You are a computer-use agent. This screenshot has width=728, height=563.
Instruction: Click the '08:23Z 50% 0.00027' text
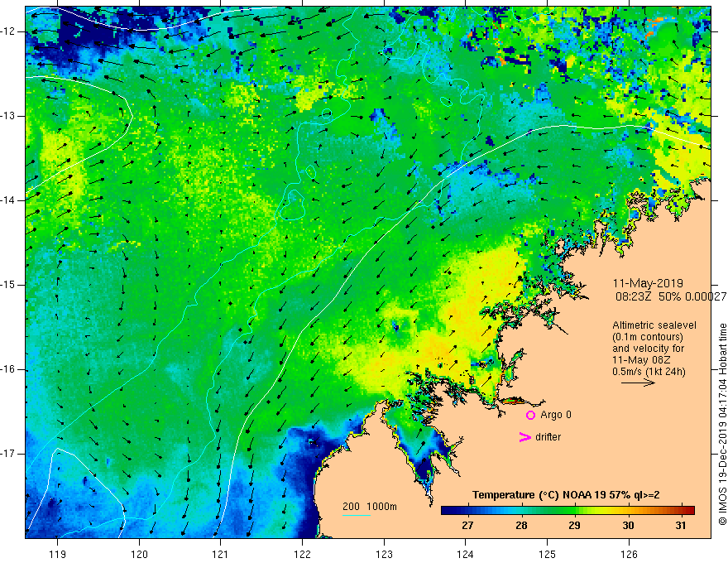pos(671,296)
